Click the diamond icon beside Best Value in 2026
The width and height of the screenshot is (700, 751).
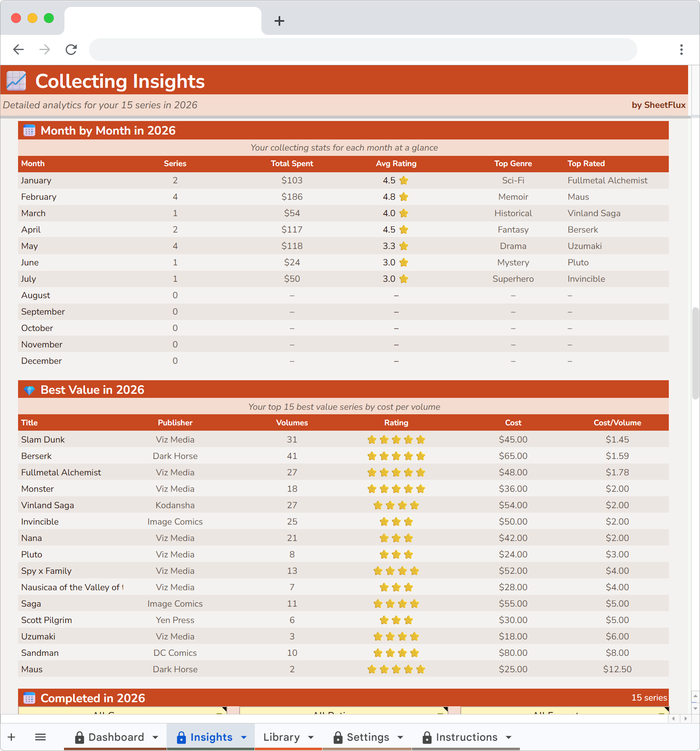point(29,390)
